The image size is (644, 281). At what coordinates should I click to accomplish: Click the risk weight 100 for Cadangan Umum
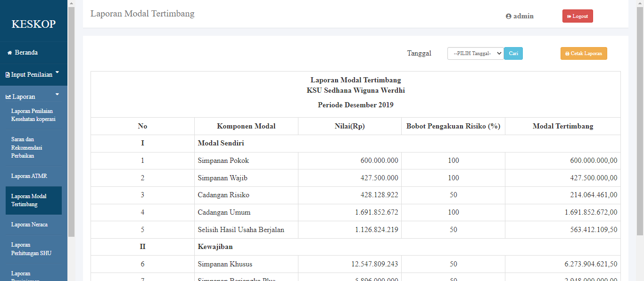tap(454, 212)
